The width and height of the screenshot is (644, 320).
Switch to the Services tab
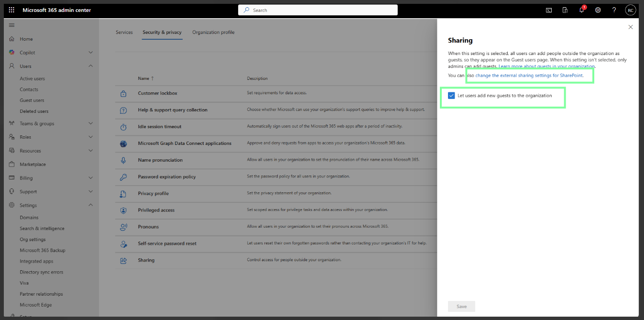pos(124,33)
